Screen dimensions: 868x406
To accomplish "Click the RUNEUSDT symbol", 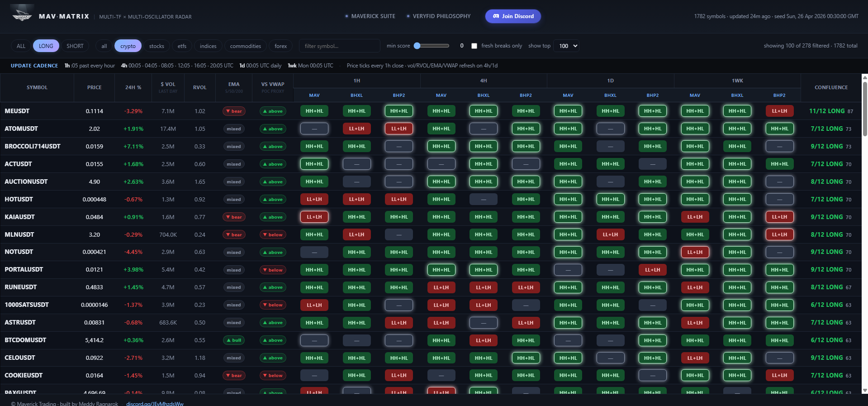I will tap(21, 287).
